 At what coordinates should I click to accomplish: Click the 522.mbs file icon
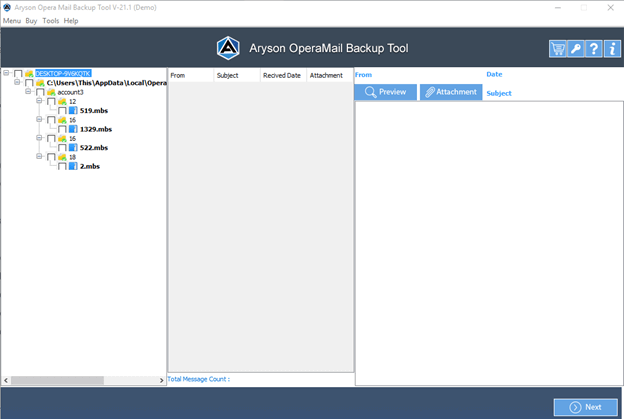tap(73, 148)
